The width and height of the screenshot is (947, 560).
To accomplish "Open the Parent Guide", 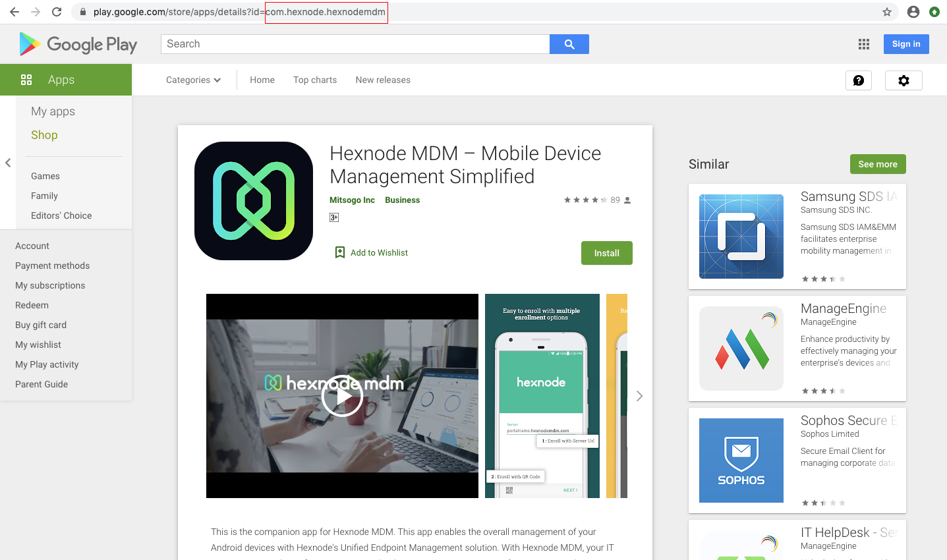I will tap(42, 384).
